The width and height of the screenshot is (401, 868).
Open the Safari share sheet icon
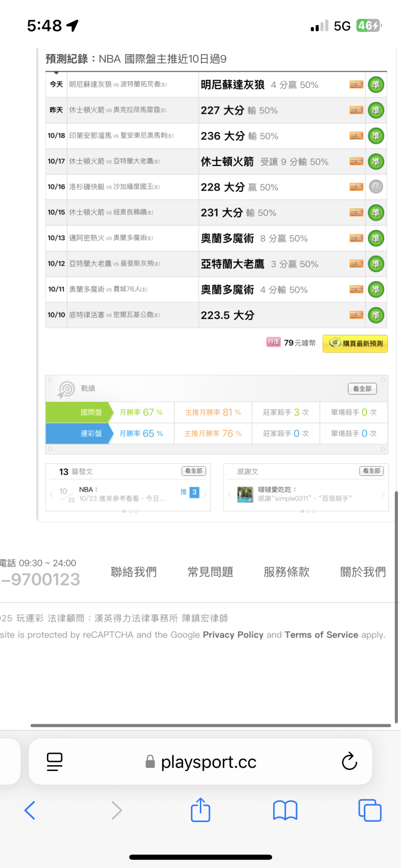(200, 810)
